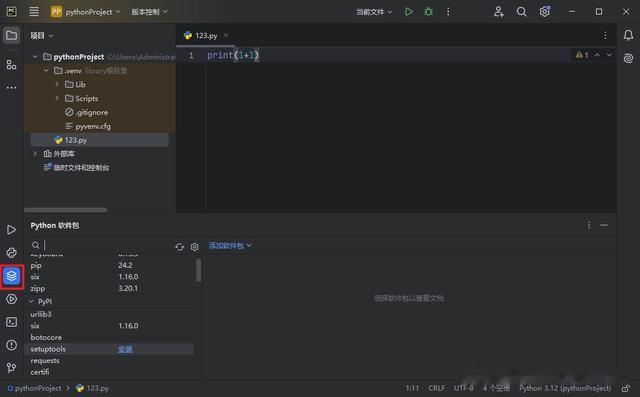Expand the external libraries node
This screenshot has width=640, height=397.
pos(35,154)
